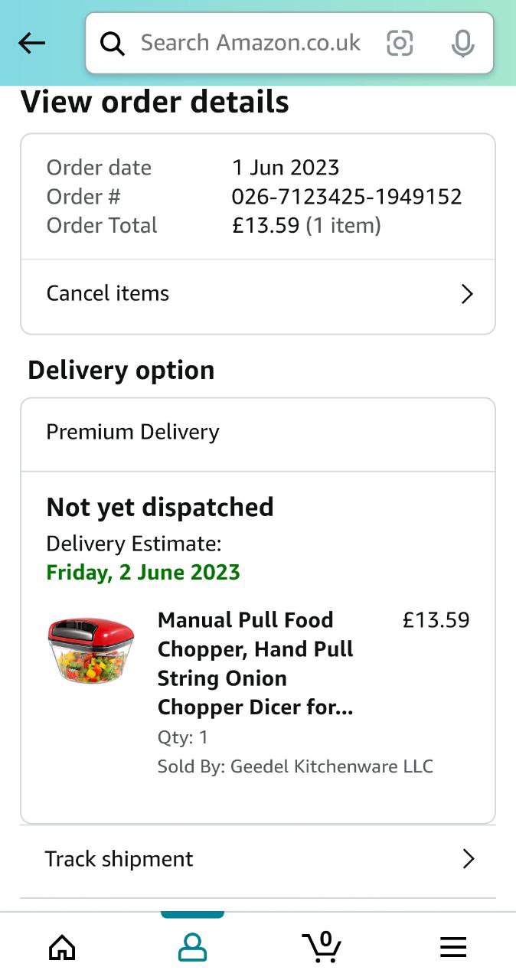
Task: Go to Home tab
Action: [62, 948]
